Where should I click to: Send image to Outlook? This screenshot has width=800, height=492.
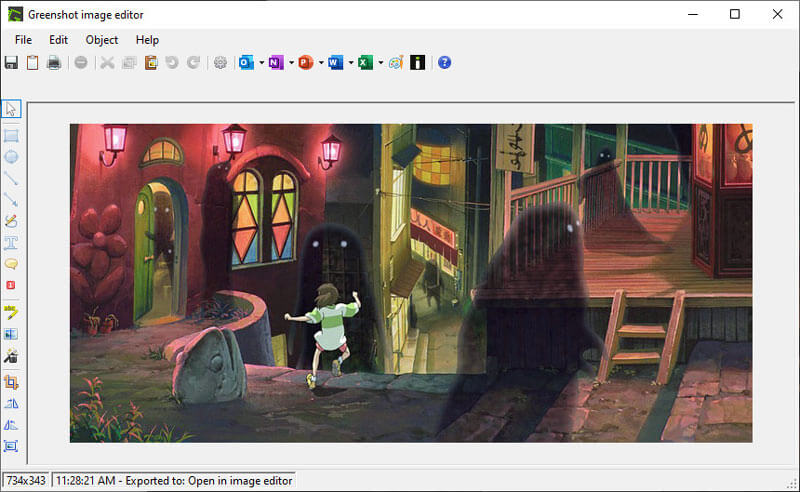[246, 63]
